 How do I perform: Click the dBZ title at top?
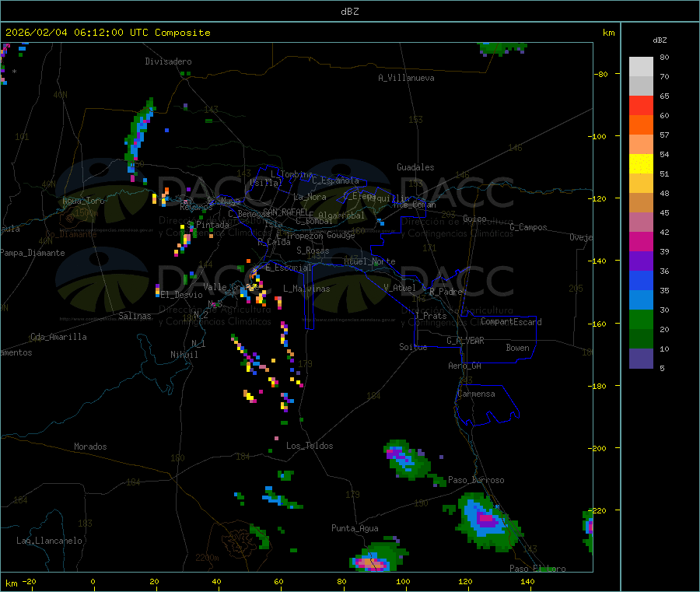(x=349, y=12)
